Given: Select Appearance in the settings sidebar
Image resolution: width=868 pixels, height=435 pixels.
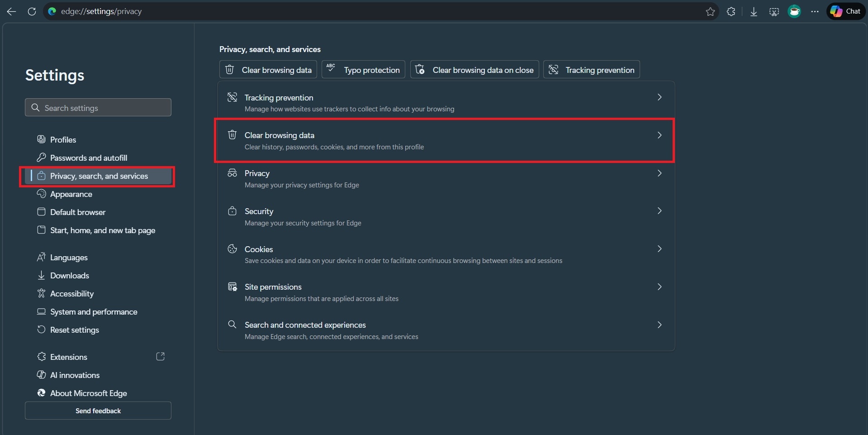Looking at the screenshot, I should coord(71,194).
